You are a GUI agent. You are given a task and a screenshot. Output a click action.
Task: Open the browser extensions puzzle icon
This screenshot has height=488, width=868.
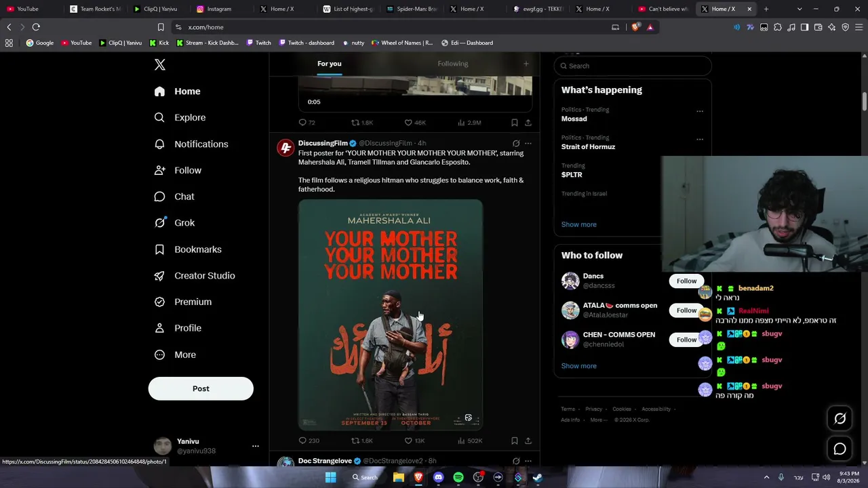[777, 27]
